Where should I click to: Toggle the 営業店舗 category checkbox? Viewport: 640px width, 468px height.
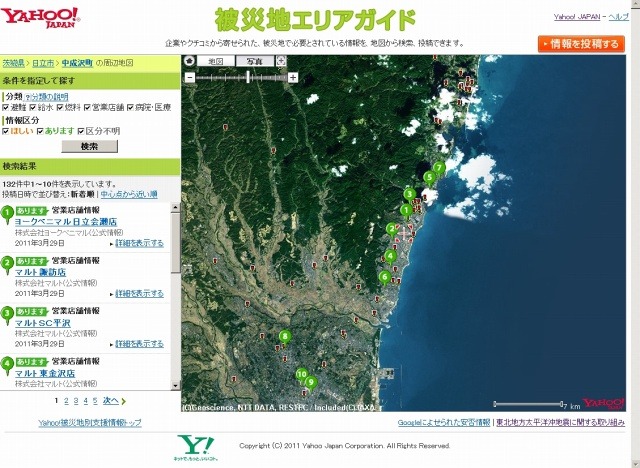[x=87, y=108]
